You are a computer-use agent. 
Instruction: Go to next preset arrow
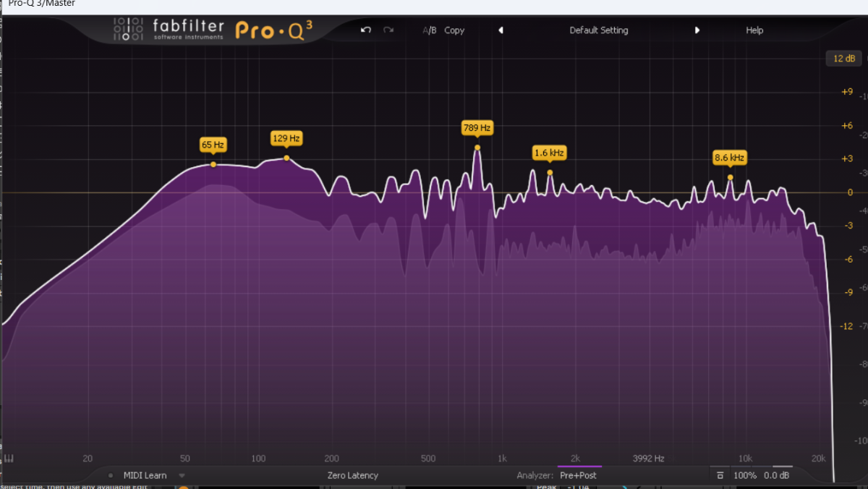pyautogui.click(x=697, y=30)
